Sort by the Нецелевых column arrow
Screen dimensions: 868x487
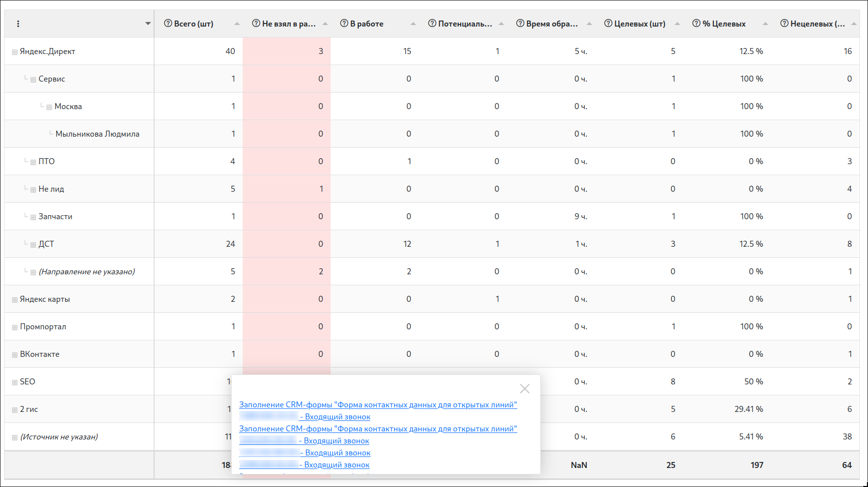tap(854, 24)
